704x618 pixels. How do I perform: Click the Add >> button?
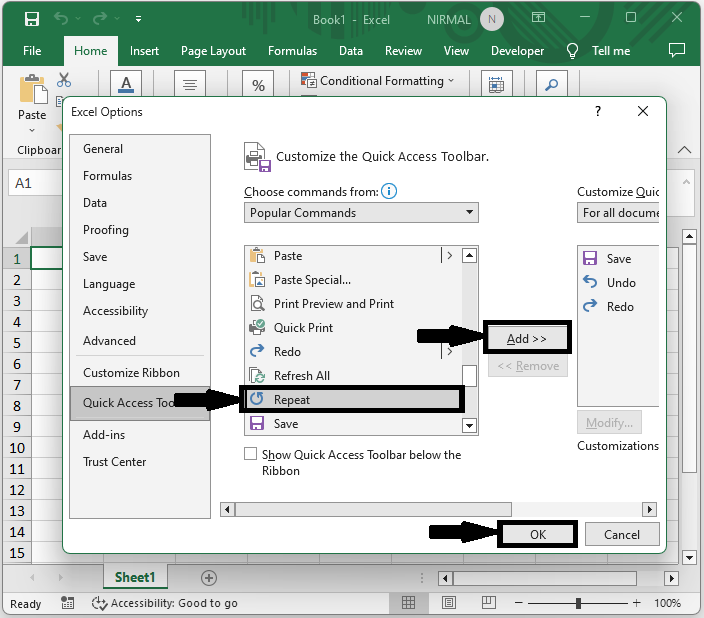pyautogui.click(x=527, y=338)
